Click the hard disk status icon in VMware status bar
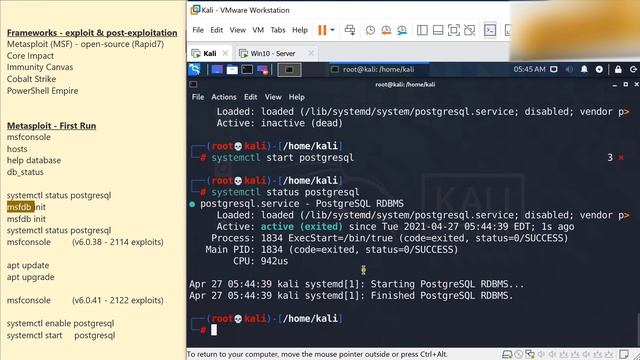This screenshot has height=360, width=640. (507, 354)
